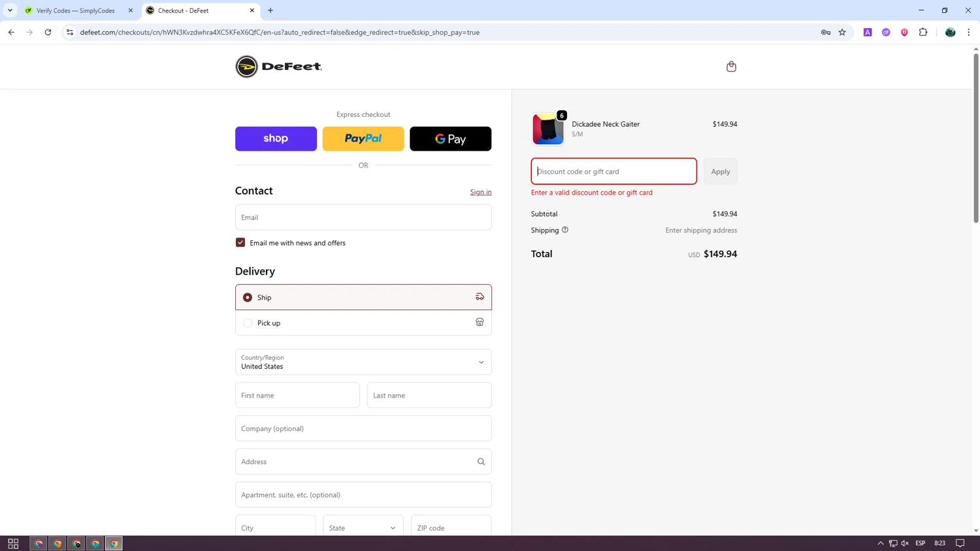Click the Last name field
Viewport: 980px width, 551px height.
[429, 395]
